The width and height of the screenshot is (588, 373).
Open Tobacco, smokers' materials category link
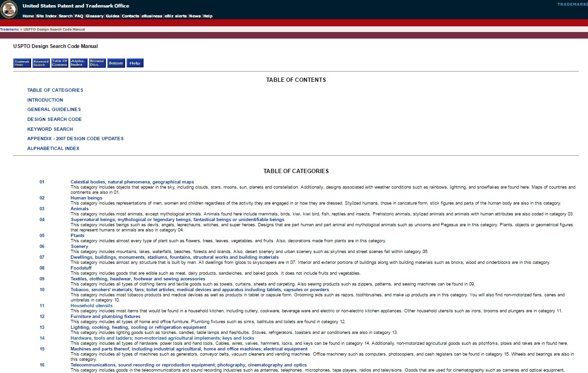(x=200, y=290)
